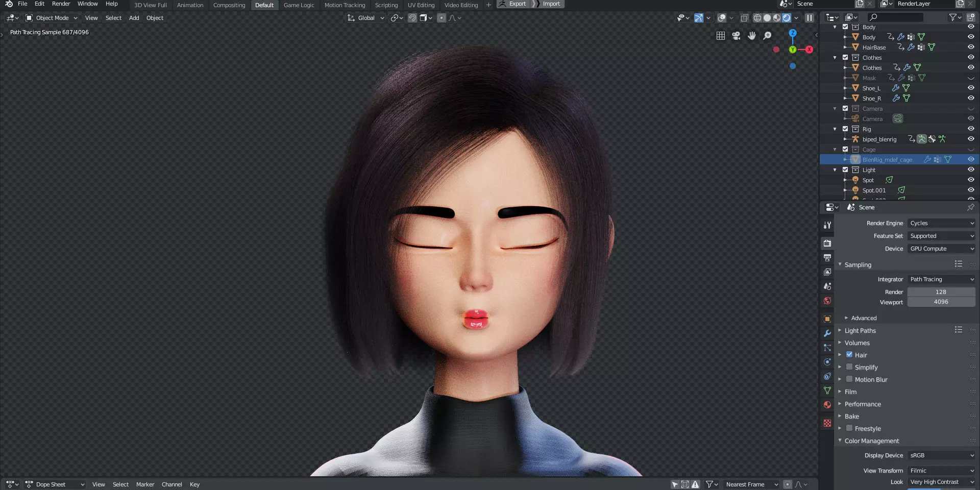
Task: Open the Window menu
Action: coord(87,4)
